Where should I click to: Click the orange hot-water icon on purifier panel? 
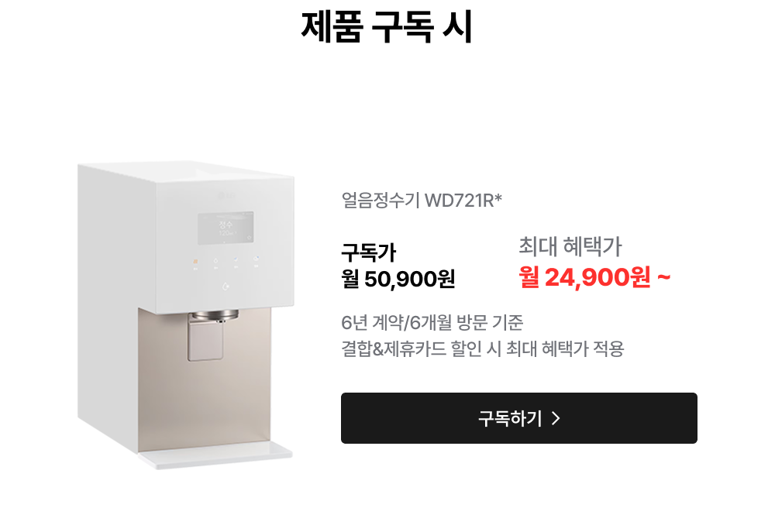coord(195,260)
